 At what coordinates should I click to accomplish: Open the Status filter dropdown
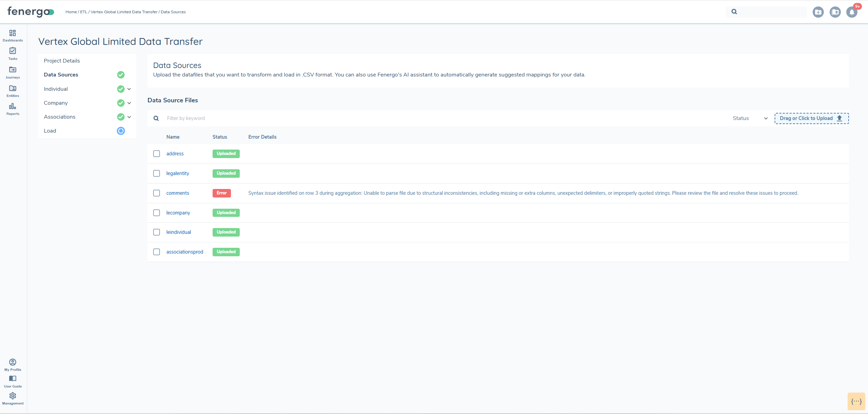pyautogui.click(x=750, y=118)
